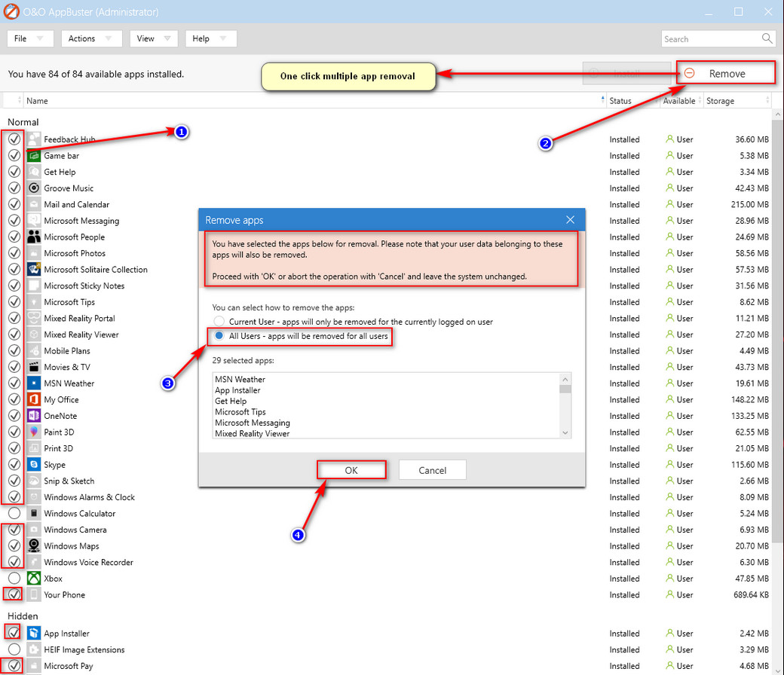Click the O&O AppBuster logo icon
Viewport: 784px width, 675px height.
coord(11,11)
